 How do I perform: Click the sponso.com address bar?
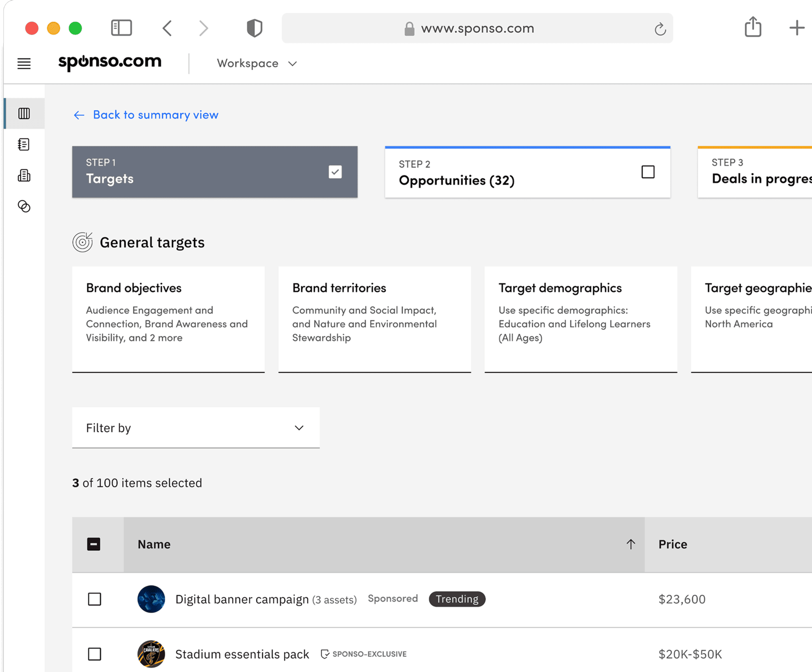point(477,28)
